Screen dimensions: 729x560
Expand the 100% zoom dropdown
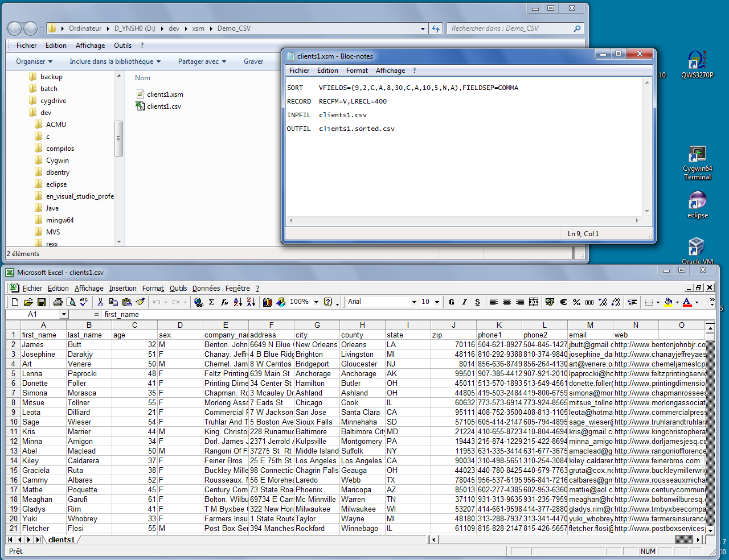pyautogui.click(x=316, y=302)
